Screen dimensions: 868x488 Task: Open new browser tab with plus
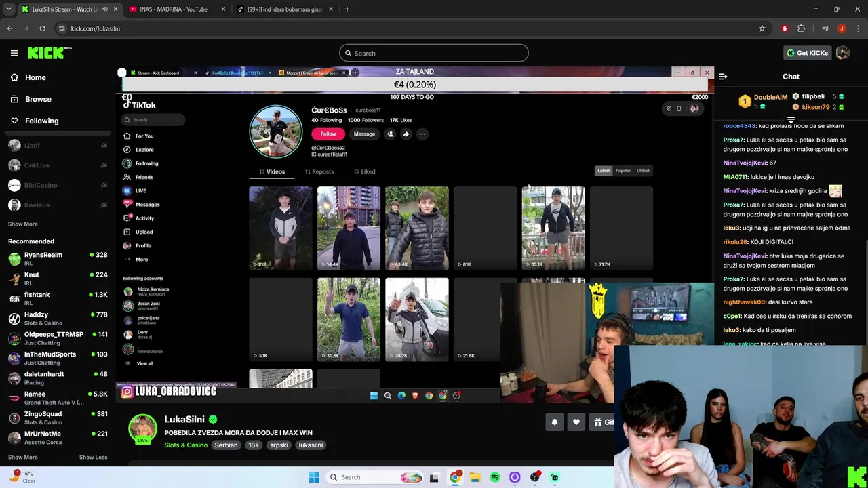click(x=347, y=9)
